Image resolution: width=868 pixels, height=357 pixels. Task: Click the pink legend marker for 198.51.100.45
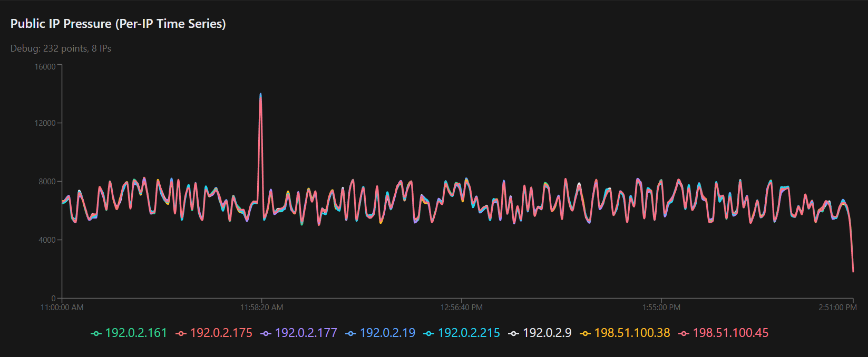[684, 333]
